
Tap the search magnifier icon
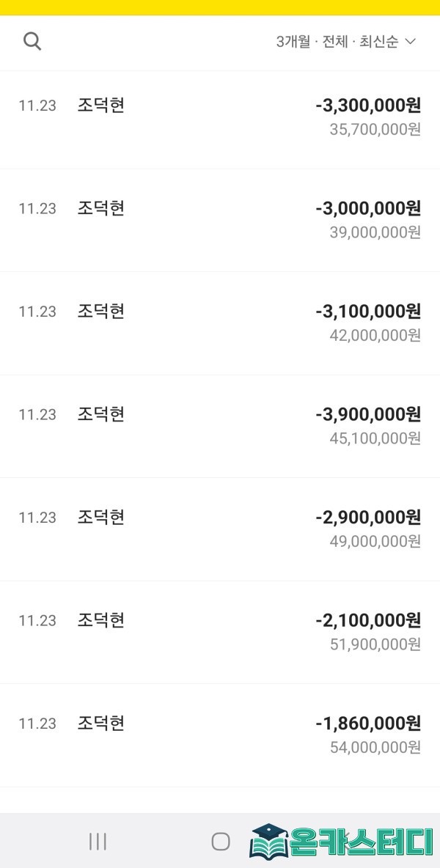tap(32, 41)
